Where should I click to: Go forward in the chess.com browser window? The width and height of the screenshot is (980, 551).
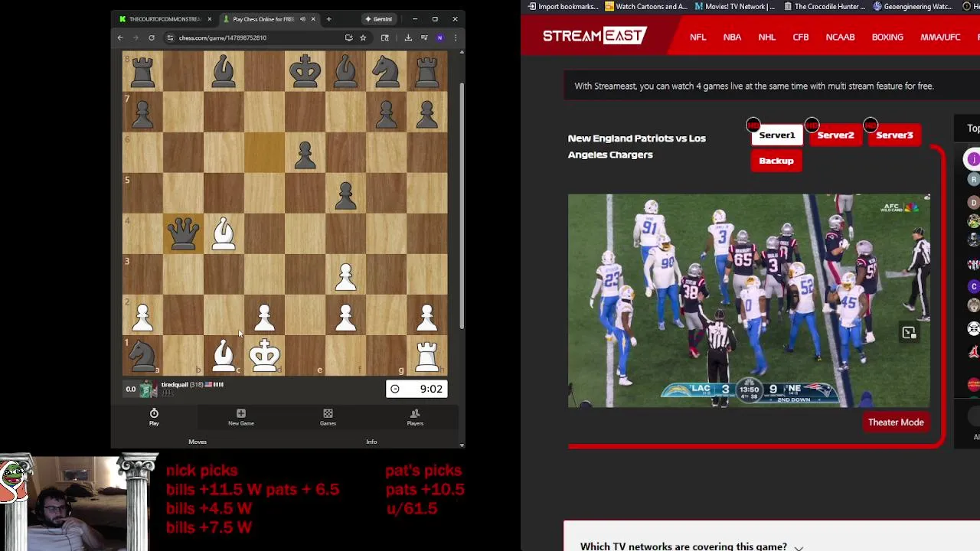[x=136, y=37]
